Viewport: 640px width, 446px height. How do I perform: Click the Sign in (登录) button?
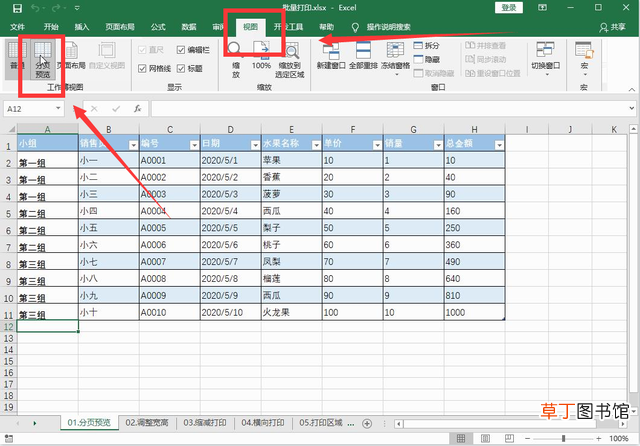(x=509, y=8)
